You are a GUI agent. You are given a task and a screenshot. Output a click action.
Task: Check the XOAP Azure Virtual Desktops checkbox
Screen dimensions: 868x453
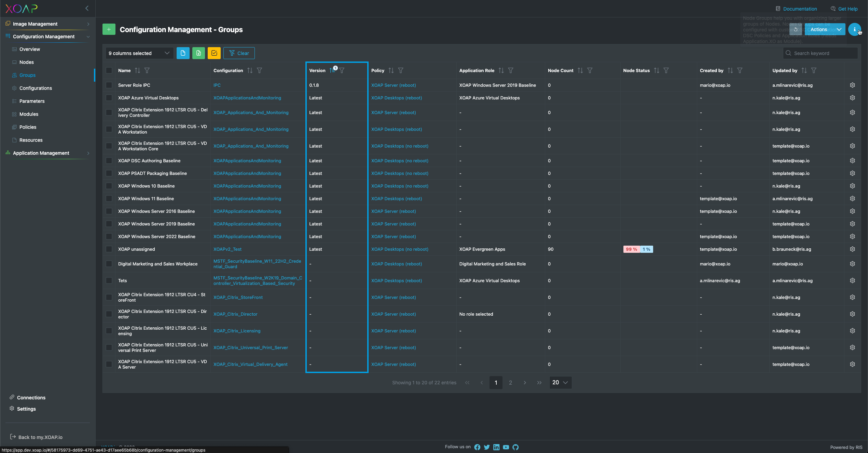[109, 98]
